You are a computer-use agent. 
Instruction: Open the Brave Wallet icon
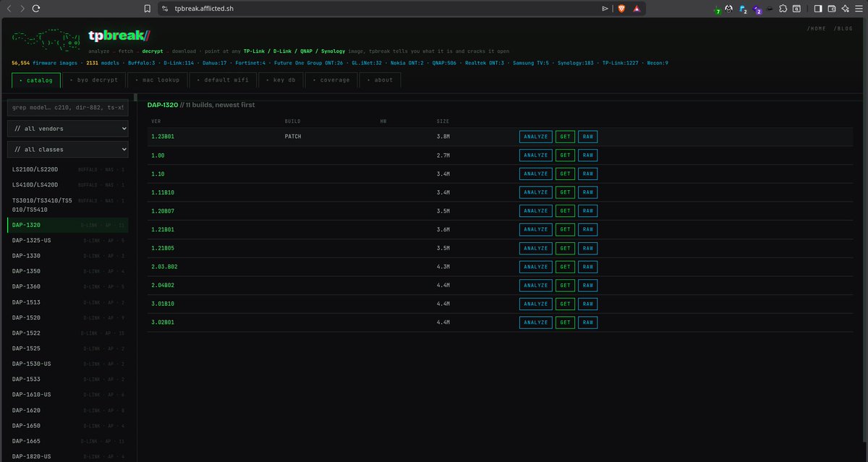tap(832, 9)
